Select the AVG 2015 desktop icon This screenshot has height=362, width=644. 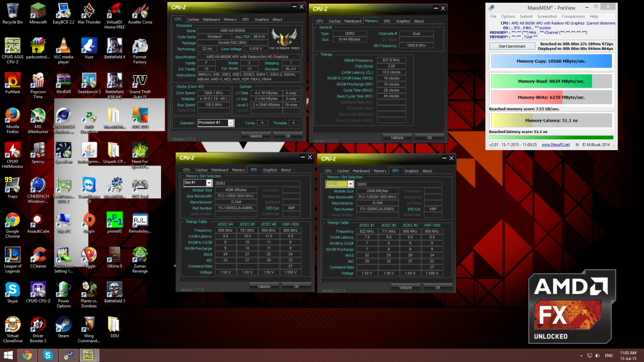tap(140, 118)
